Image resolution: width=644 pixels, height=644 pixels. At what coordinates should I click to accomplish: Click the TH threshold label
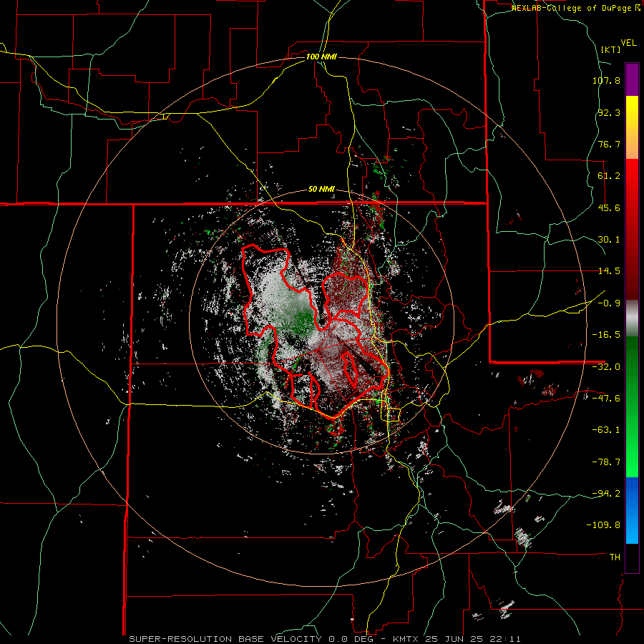615,557
